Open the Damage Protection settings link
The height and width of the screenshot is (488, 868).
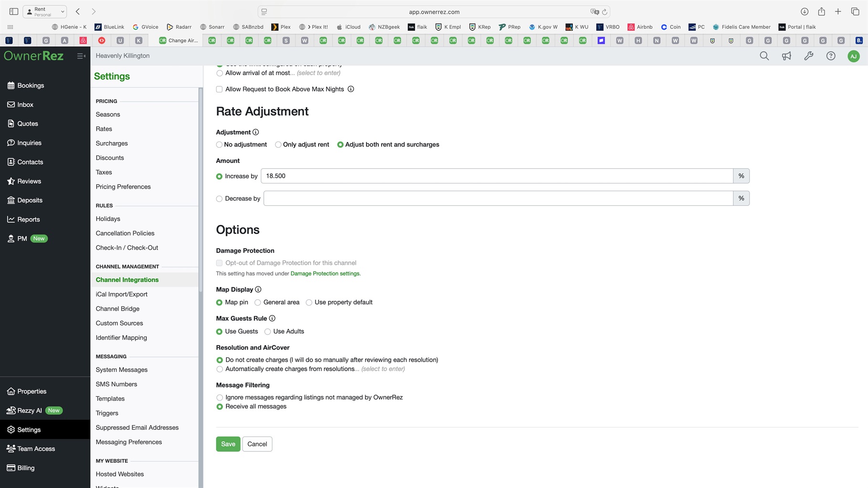point(325,274)
